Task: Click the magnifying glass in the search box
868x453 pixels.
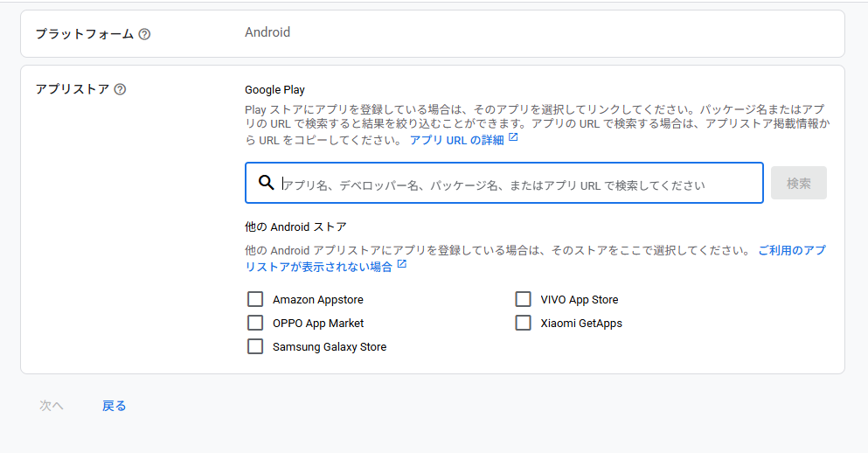Action: pyautogui.click(x=267, y=183)
